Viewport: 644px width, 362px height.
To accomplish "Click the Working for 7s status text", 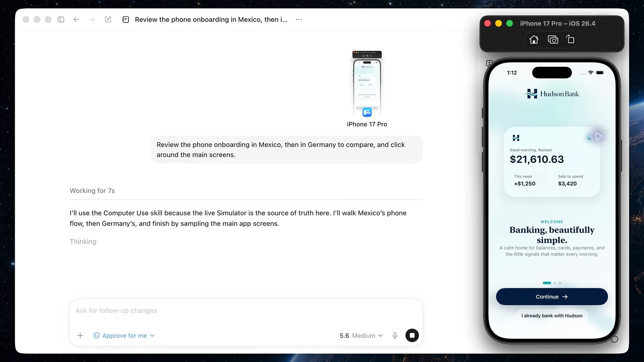I will click(x=92, y=191).
